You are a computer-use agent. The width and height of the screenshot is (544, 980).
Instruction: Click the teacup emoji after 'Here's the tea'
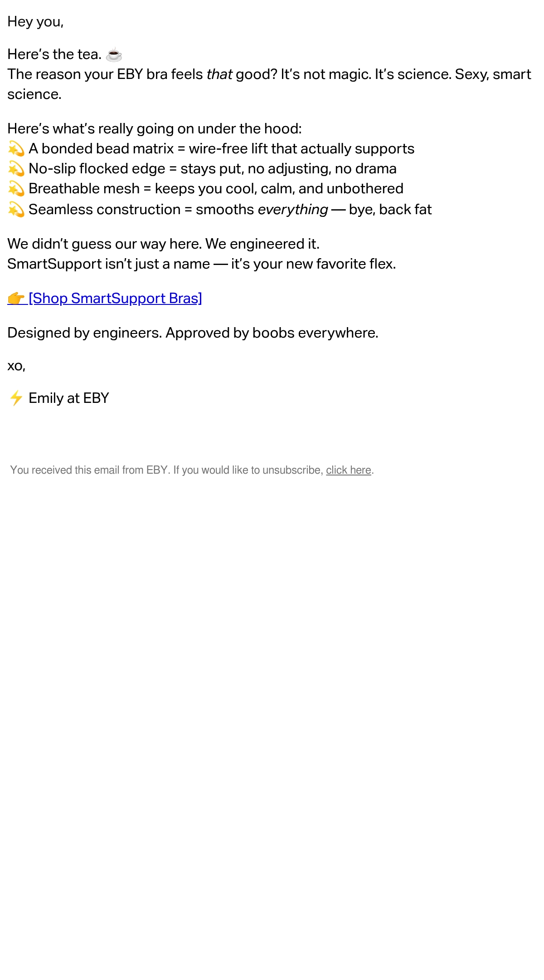pyautogui.click(x=114, y=54)
